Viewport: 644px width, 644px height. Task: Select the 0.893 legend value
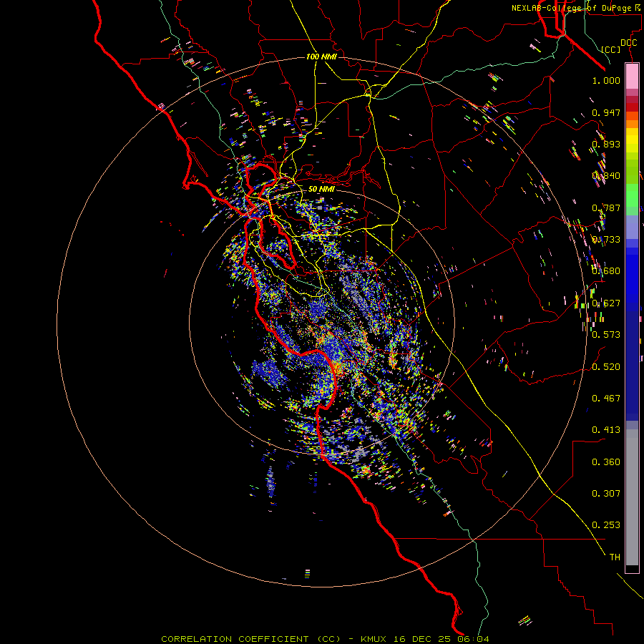click(x=606, y=144)
